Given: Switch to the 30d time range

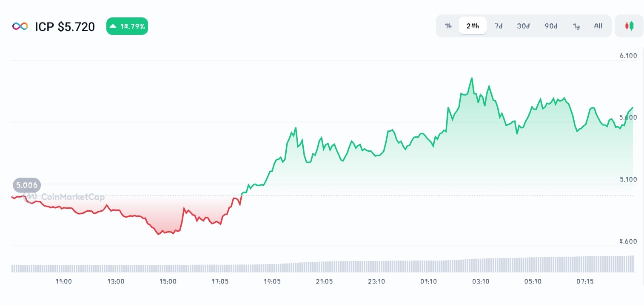Looking at the screenshot, I should tap(523, 26).
